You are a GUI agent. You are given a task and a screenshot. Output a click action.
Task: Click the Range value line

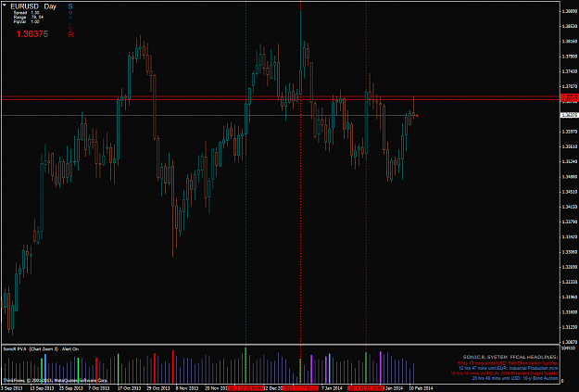pos(28,18)
